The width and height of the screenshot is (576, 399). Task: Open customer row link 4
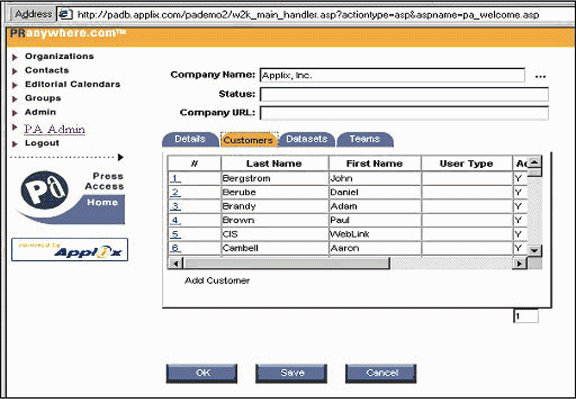pyautogui.click(x=175, y=220)
